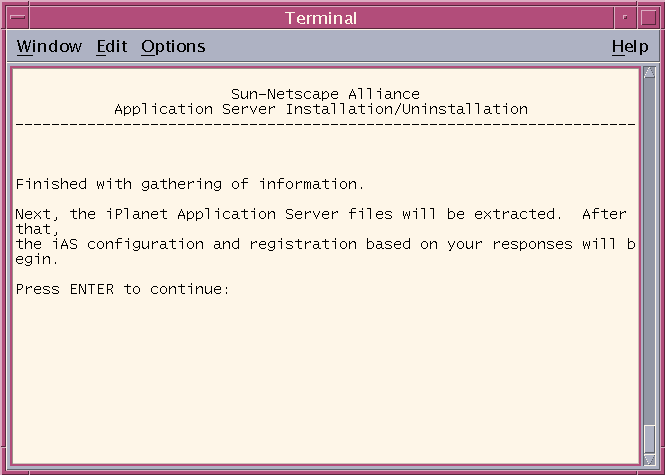Open the window menu button in title bar
This screenshot has width=665, height=475.
pos(18,18)
